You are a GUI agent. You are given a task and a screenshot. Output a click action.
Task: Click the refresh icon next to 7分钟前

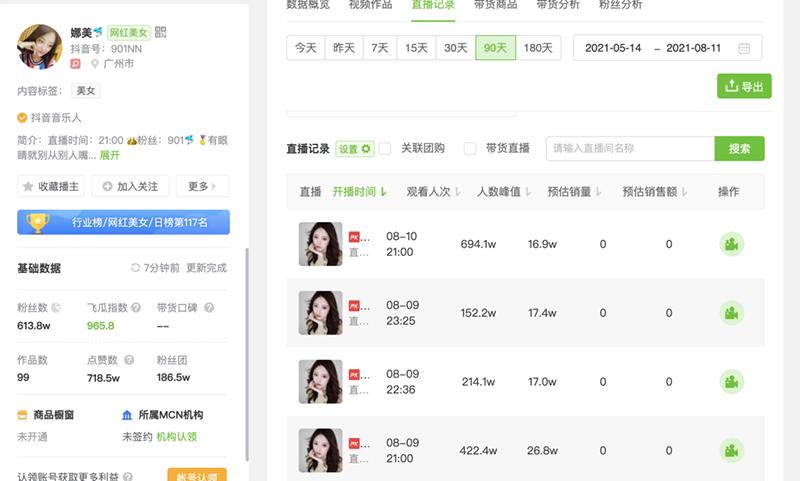[x=136, y=268]
